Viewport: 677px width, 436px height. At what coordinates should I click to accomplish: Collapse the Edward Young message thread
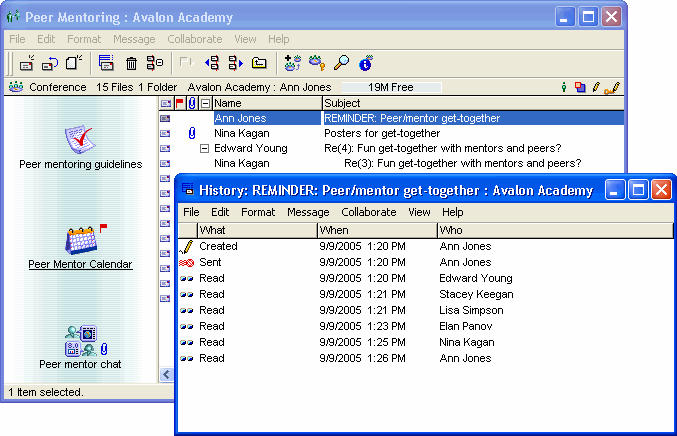[x=205, y=148]
